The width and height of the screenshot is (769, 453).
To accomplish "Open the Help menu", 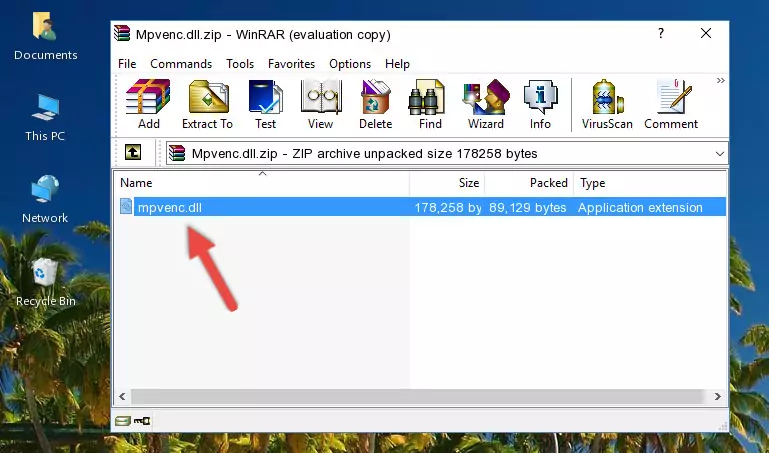I will point(397,64).
